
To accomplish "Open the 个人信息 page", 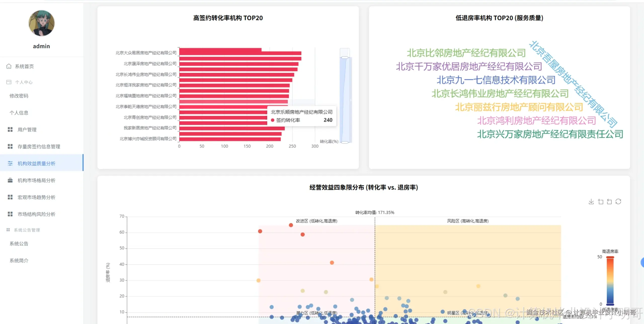I will (x=19, y=113).
